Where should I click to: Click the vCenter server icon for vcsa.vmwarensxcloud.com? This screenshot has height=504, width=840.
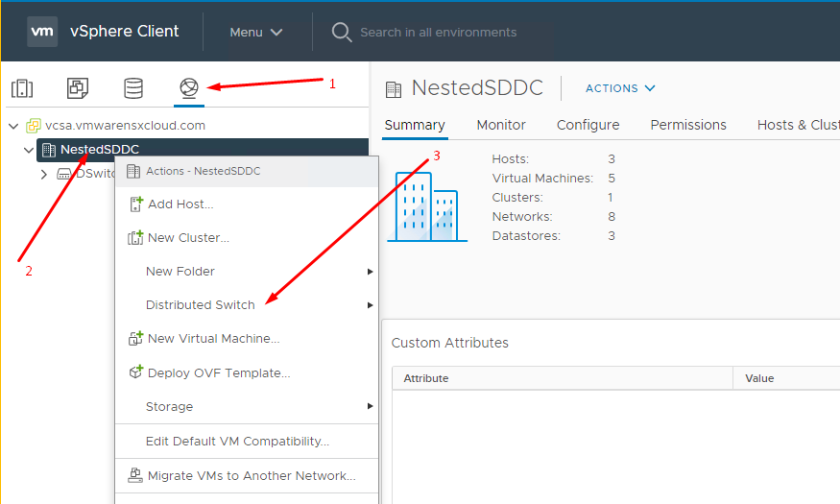coord(34,126)
